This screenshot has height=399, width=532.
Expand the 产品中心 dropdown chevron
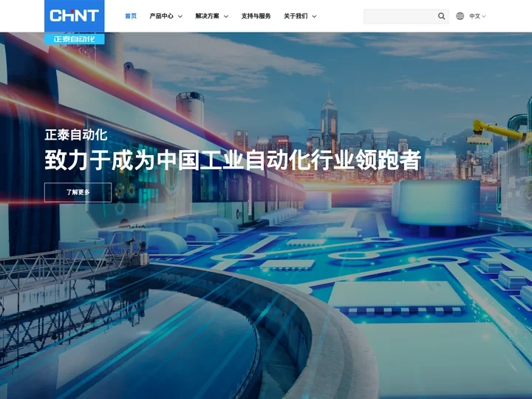[180, 16]
